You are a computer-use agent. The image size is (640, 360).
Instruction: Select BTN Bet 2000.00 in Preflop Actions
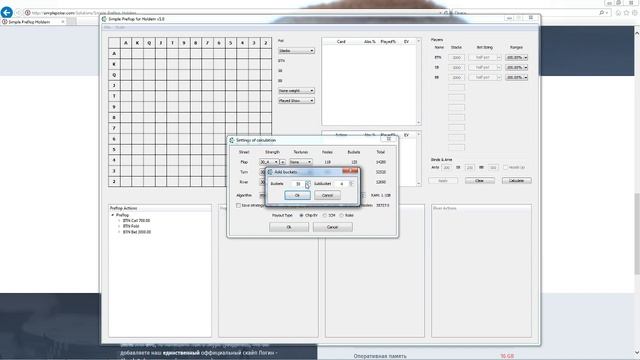pos(137,232)
